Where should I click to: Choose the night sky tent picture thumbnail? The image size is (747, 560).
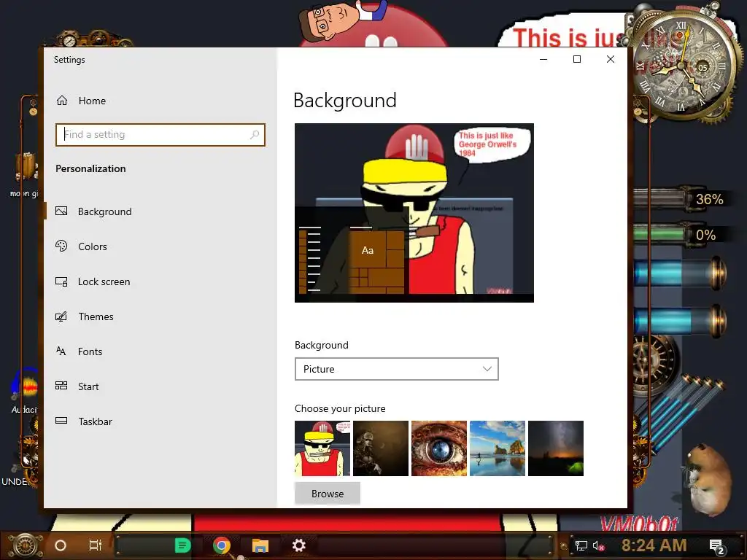(556, 448)
